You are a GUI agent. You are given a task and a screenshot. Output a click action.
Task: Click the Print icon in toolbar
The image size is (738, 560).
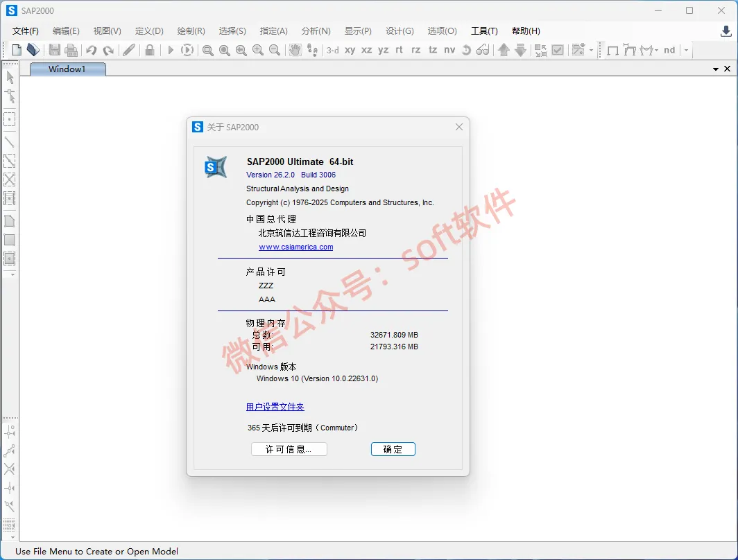pos(71,50)
